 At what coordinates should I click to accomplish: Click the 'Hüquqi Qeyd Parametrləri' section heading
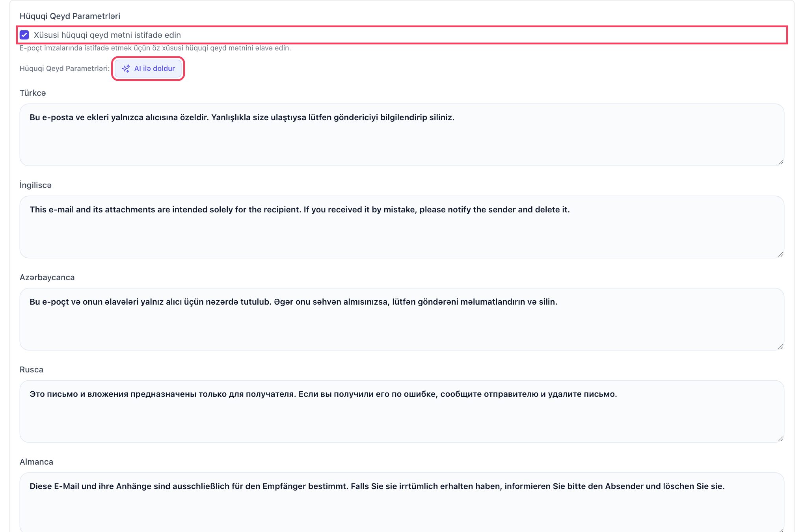click(70, 16)
